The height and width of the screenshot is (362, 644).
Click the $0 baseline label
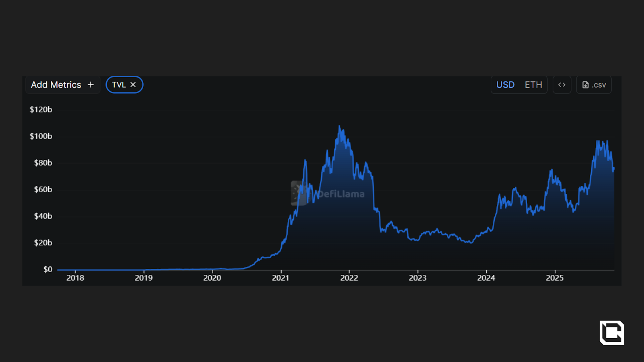[x=48, y=269]
